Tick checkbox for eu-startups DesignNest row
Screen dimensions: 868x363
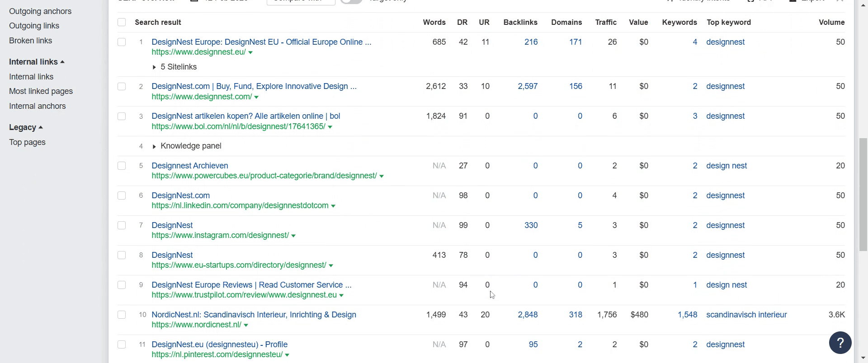point(122,255)
